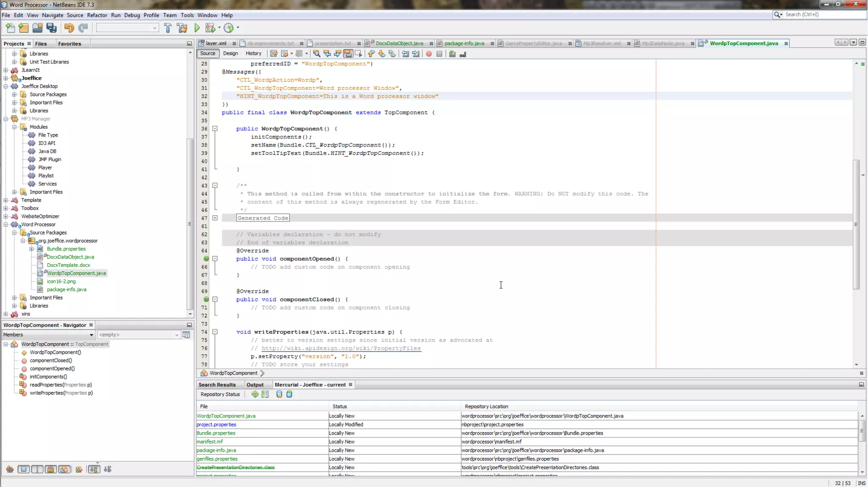This screenshot has height=487, width=868.
Task: Collapse the Modules tree node
Action: [x=14, y=127]
